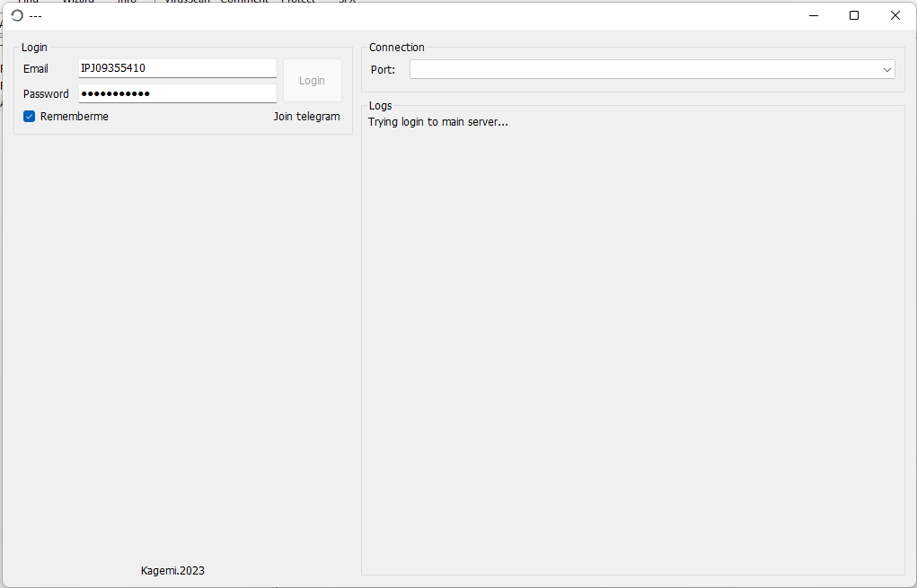The height and width of the screenshot is (588, 917).
Task: Click the Rememberme label text
Action: 75,117
